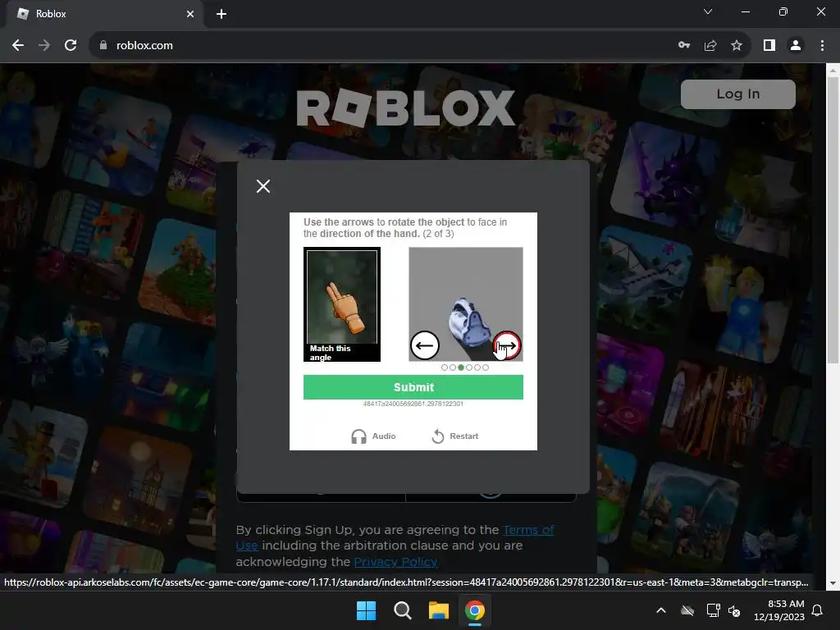Open the network status tray icon
Image resolution: width=840 pixels, height=630 pixels.
tap(713, 610)
